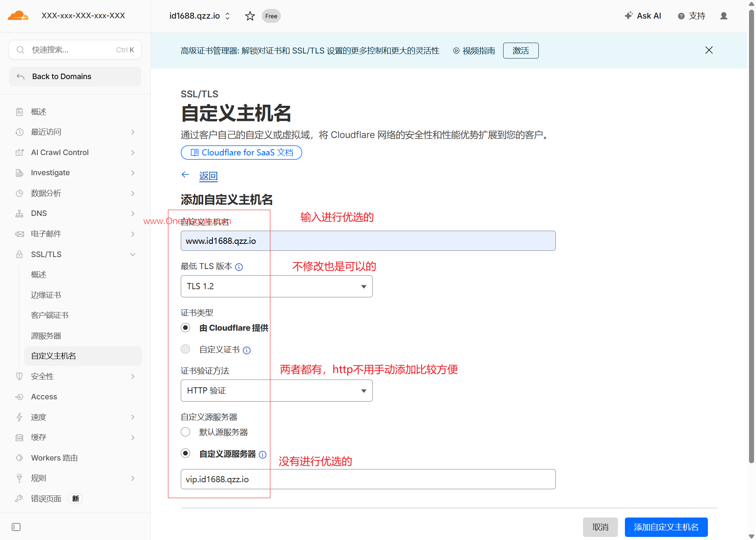
Task: Click the Access sidebar icon
Action: (x=19, y=397)
